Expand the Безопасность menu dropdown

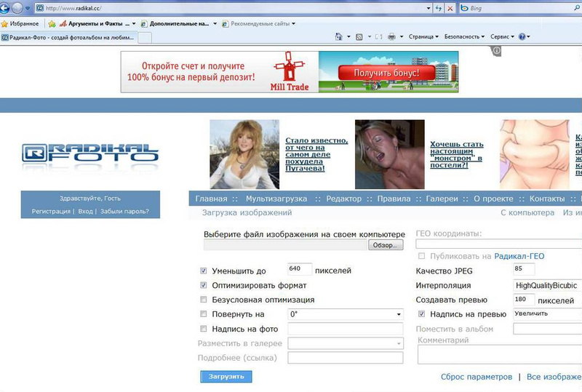[x=464, y=36]
